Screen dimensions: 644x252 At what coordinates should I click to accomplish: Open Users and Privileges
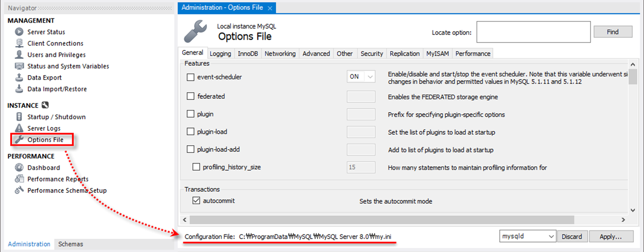coord(57,55)
